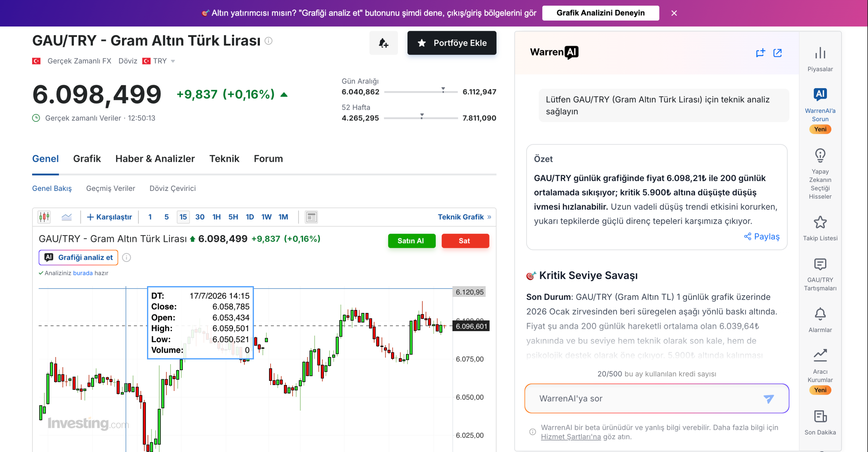Click the disclaimer info icon in WarrenAI

pyautogui.click(x=532, y=432)
